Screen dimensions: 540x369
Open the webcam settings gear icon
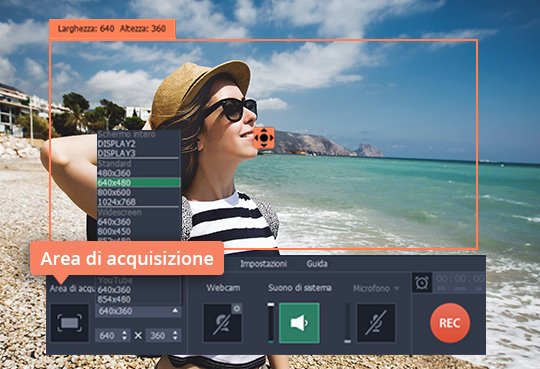[237, 308]
